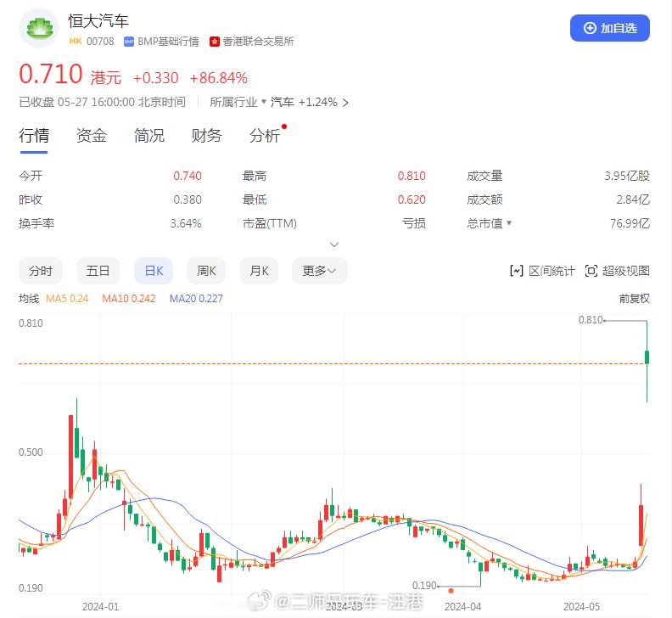
Task: Expand more quote details with down chevron
Action: pyautogui.click(x=334, y=244)
